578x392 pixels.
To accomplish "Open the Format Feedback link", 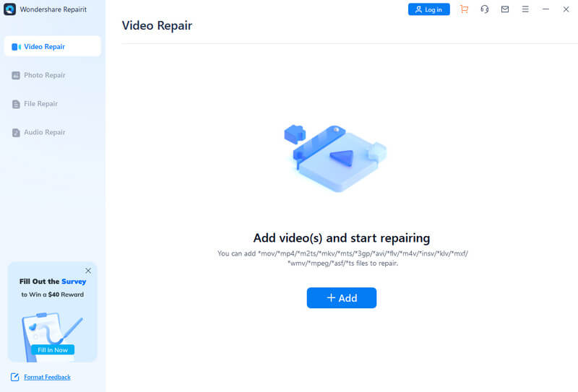I will point(47,377).
